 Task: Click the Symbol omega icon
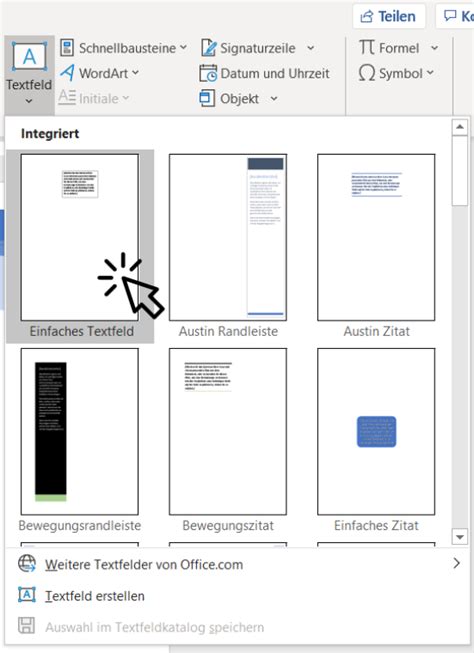pyautogui.click(x=367, y=73)
